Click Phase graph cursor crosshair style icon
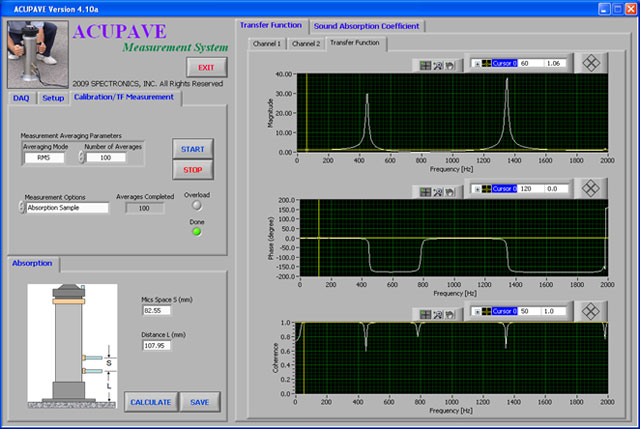 tap(486, 189)
